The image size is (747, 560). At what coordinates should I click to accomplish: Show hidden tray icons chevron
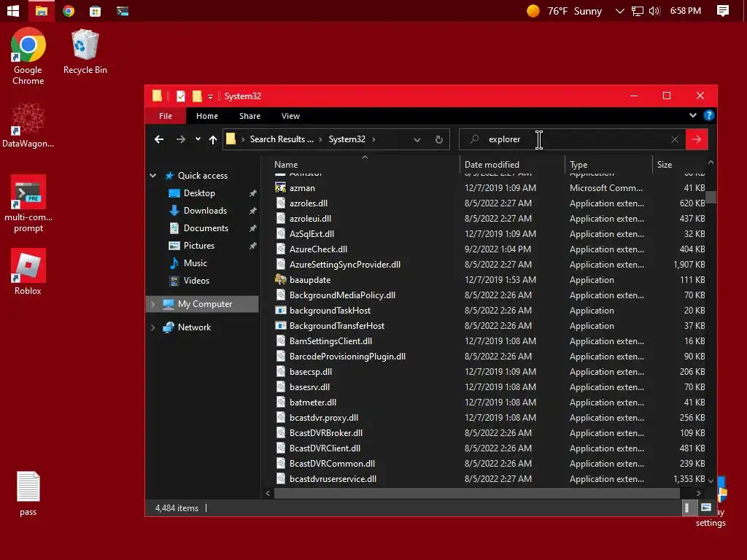619,10
